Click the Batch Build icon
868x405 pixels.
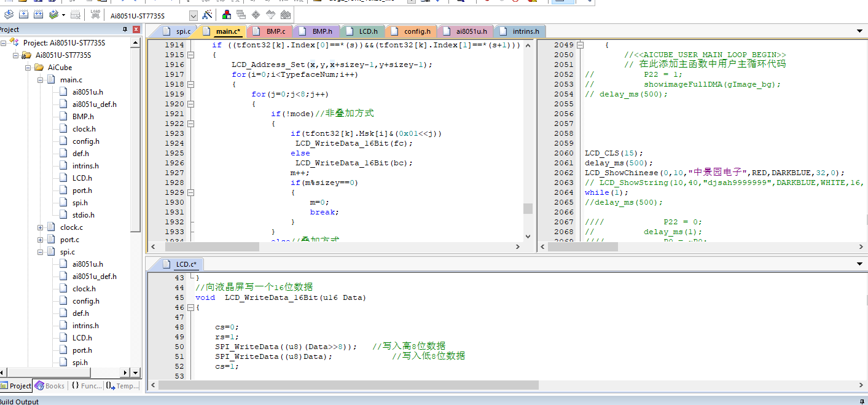tap(54, 15)
